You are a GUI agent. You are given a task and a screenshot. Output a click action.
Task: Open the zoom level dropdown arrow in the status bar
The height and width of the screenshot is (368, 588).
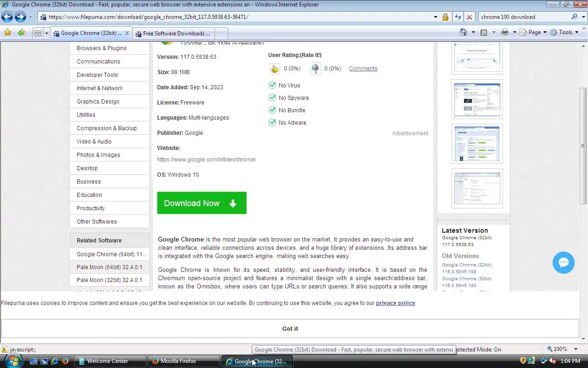pyautogui.click(x=576, y=349)
